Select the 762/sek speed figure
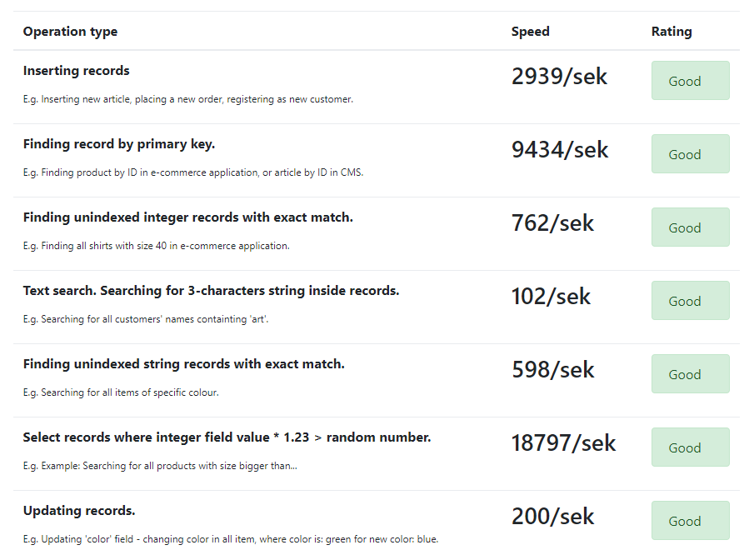The image size is (749, 560). pos(552,223)
